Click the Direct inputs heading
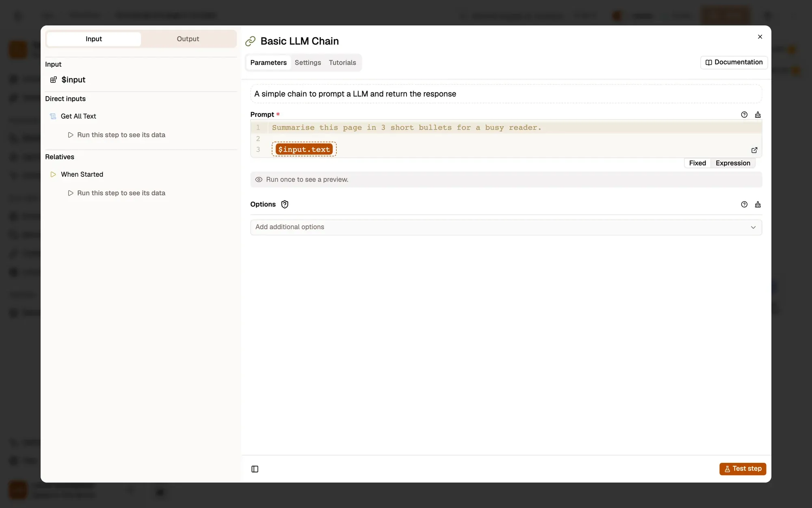Image resolution: width=812 pixels, height=508 pixels. click(x=65, y=99)
